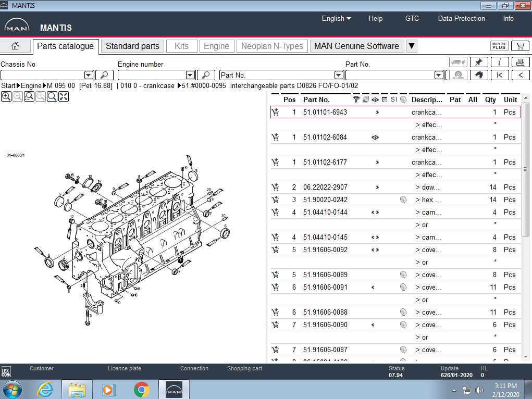532x399 pixels.
Task: Open the Chassis No dropdown arrow
Action: pyautogui.click(x=89, y=75)
